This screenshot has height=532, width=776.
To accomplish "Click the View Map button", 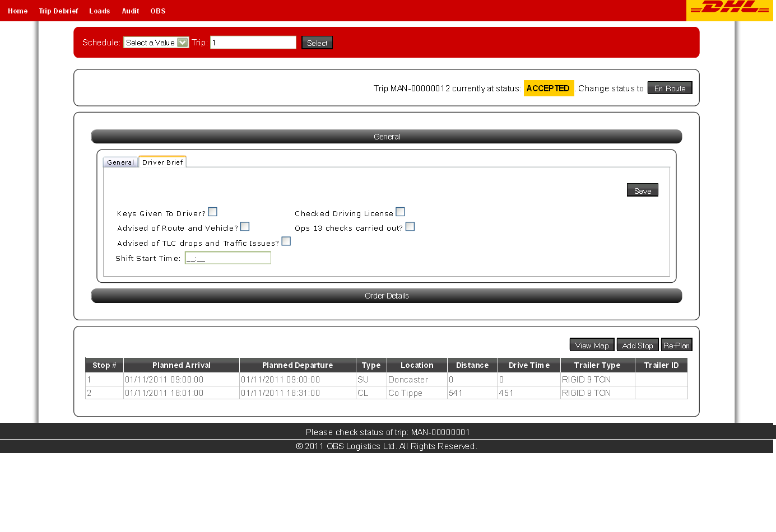I will click(x=592, y=345).
